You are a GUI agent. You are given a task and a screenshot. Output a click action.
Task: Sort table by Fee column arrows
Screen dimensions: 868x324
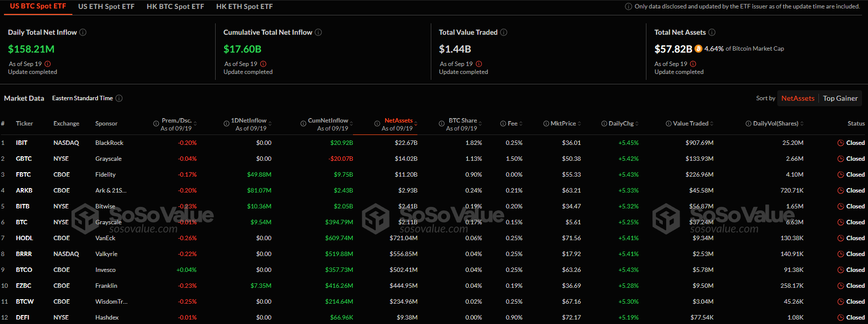tap(521, 124)
